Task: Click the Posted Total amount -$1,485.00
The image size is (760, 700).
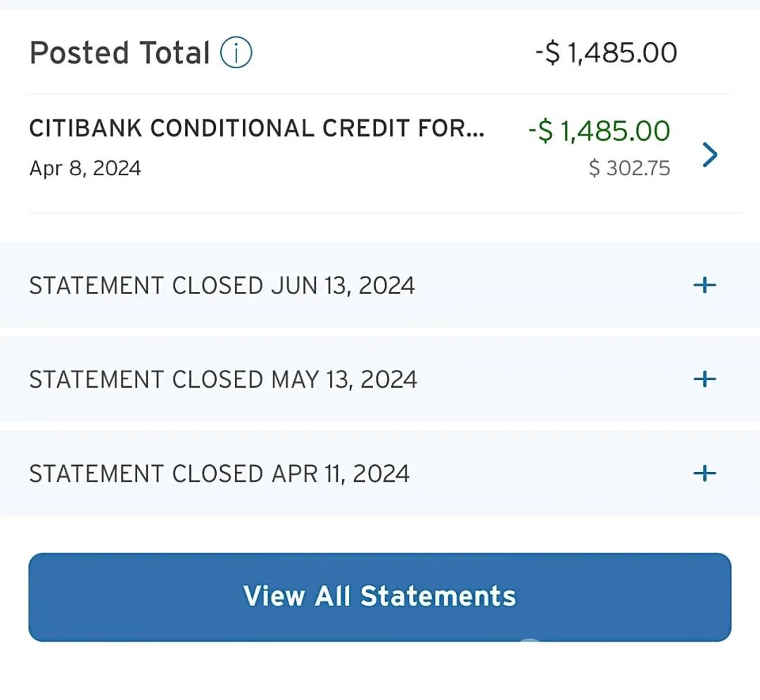Action: coord(606,52)
